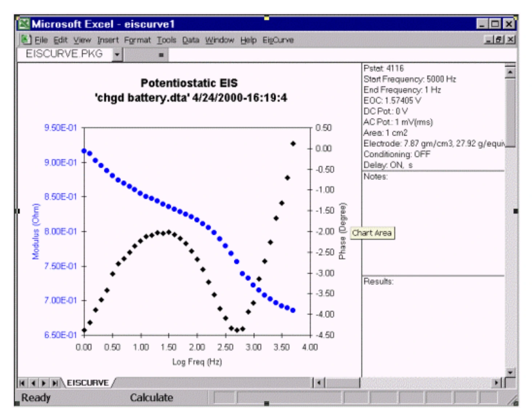This screenshot has width=532, height=408.
Task: Open the Help menu
Action: (249, 40)
